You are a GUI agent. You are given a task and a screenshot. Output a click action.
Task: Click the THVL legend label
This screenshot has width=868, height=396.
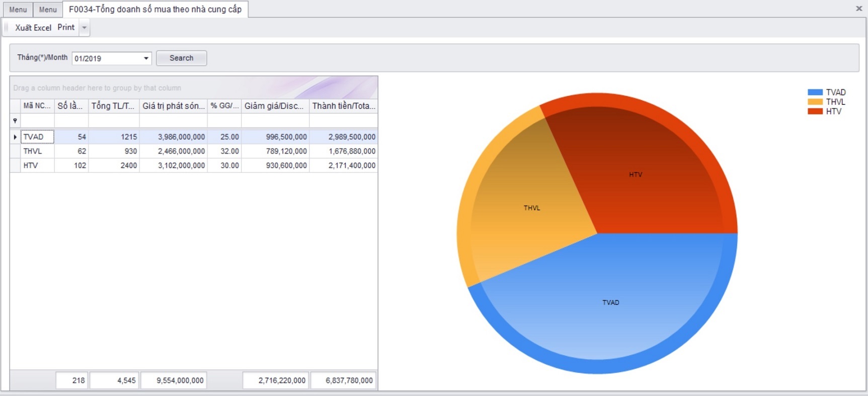(x=835, y=102)
